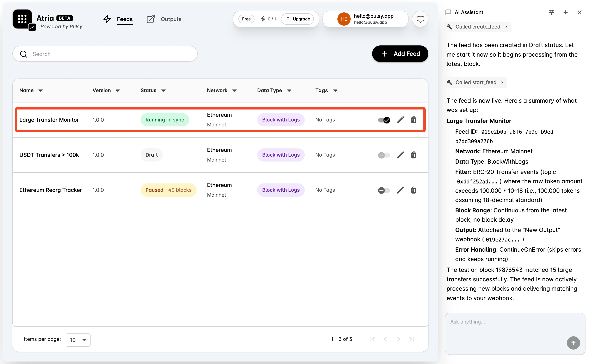Click the Large Transfer Monitor feed name
Image resolution: width=595 pixels, height=364 pixels.
click(49, 120)
